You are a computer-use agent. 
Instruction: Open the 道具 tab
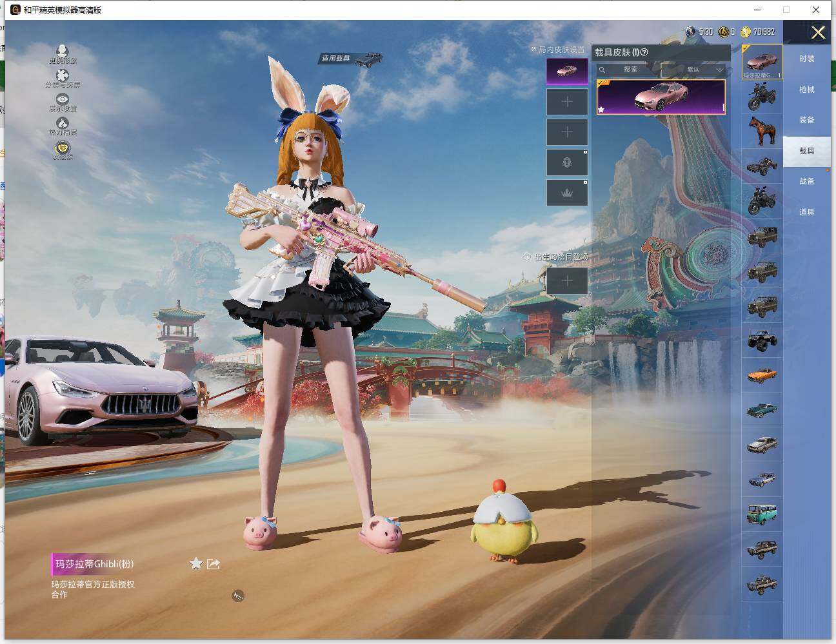point(806,212)
